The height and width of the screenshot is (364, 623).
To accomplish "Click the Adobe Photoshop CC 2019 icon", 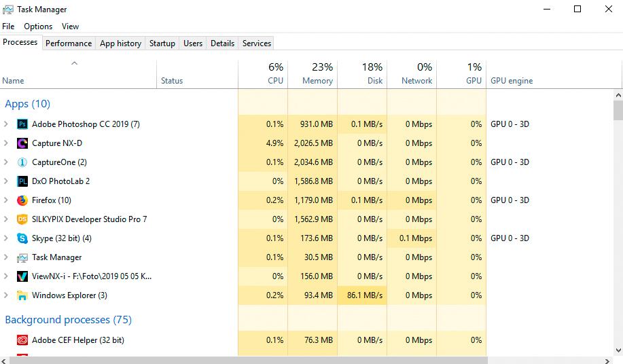I will coord(22,124).
